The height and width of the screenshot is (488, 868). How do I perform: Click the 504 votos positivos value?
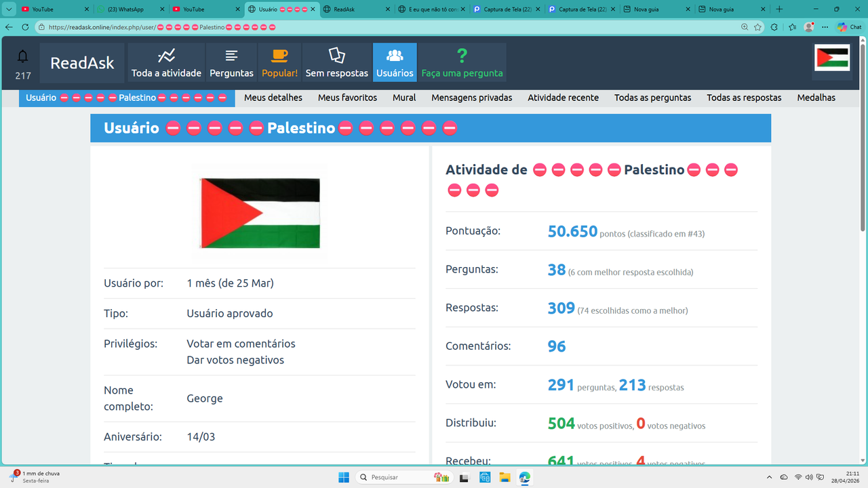click(x=561, y=424)
